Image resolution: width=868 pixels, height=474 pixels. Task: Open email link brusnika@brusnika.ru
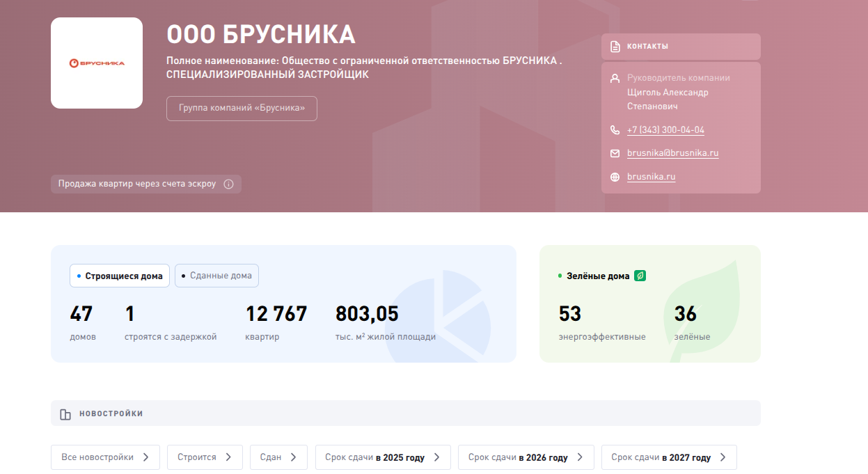point(672,153)
